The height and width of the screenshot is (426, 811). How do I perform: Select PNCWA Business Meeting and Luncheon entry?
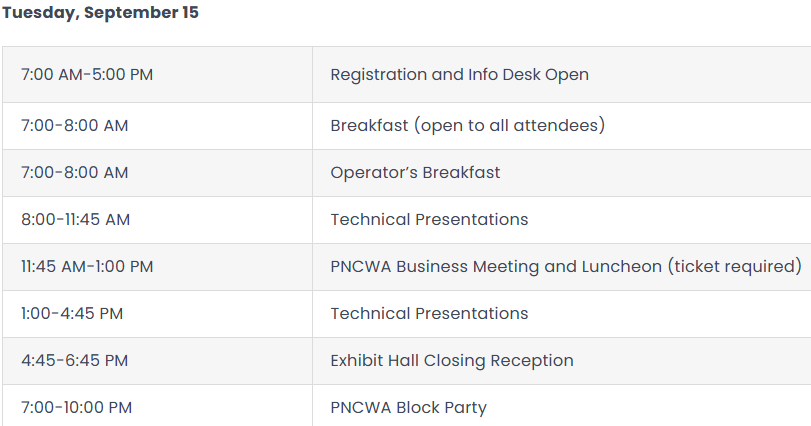[566, 267]
